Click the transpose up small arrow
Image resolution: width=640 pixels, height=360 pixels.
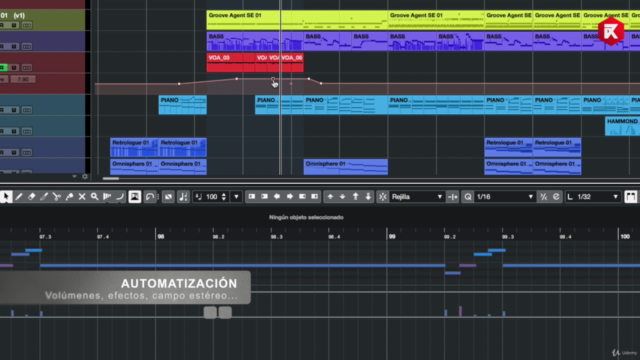click(x=330, y=197)
